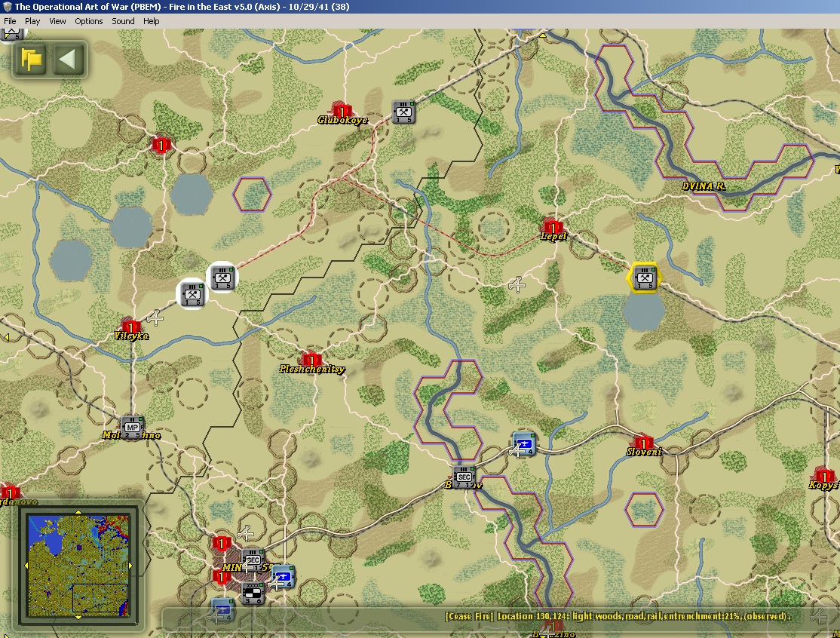Open the File menu

tap(10, 21)
